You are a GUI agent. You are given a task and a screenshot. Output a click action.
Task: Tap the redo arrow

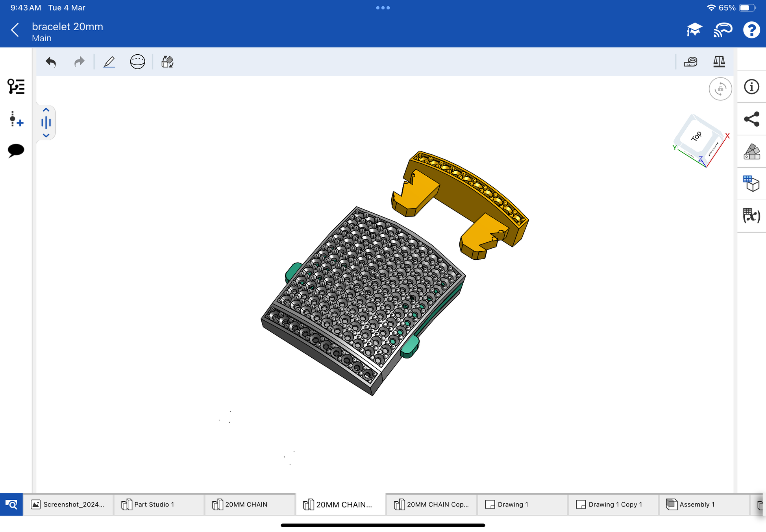79,62
